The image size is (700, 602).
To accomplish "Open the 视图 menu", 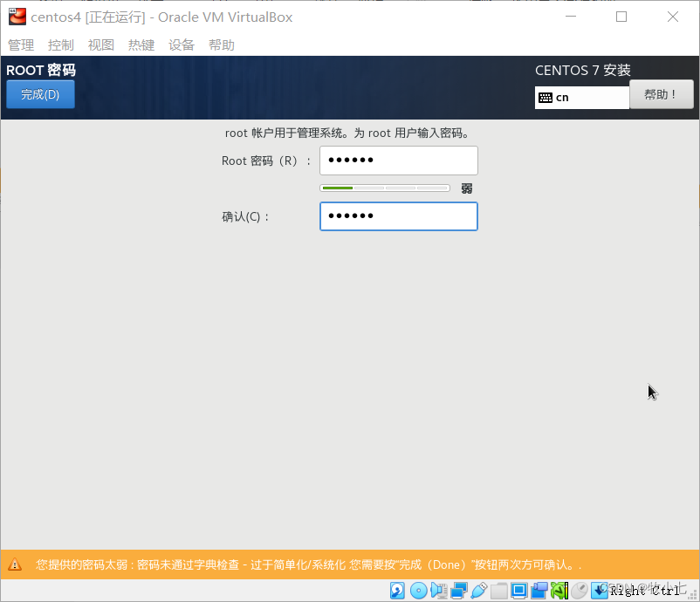I will point(101,45).
